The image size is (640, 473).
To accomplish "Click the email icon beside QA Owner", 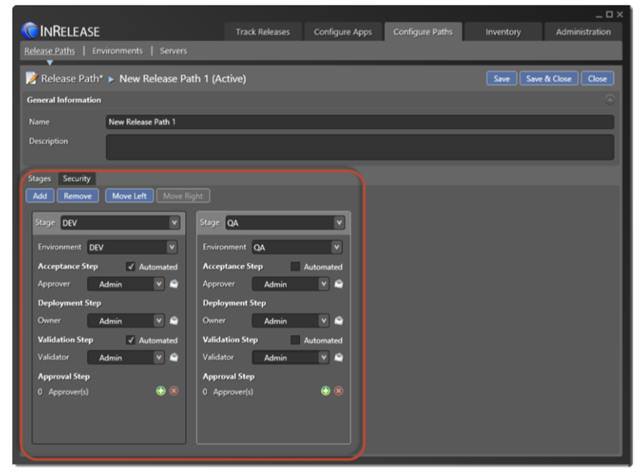I will coord(339,321).
